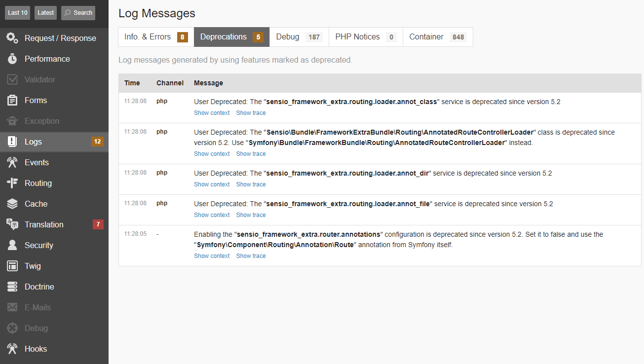644x364 pixels.
Task: Click the Request / Response gears icon
Action: (12, 38)
